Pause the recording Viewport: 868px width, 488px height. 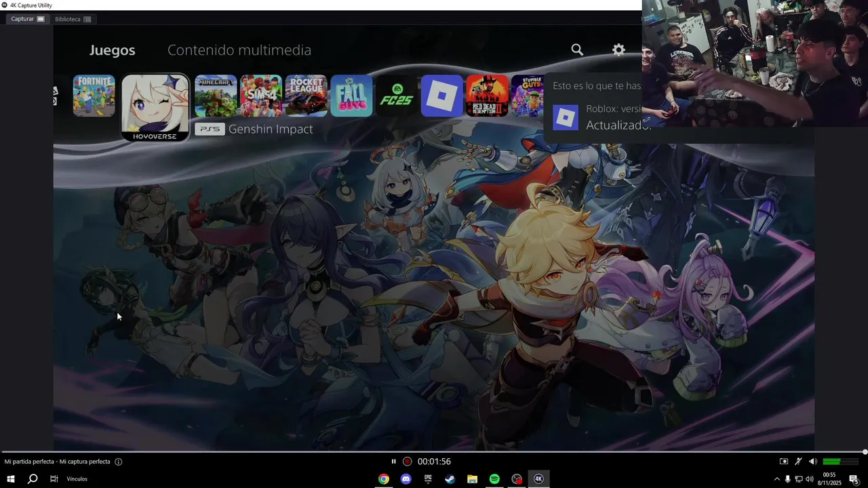(393, 462)
